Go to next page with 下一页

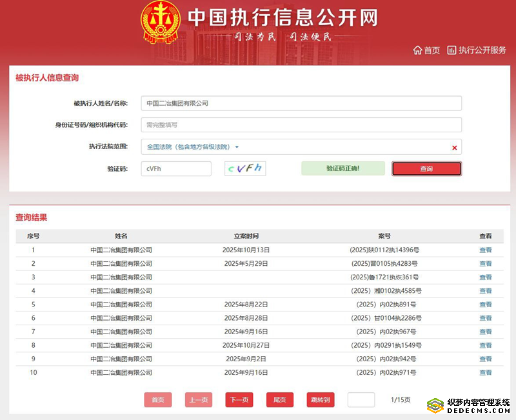pos(239,400)
